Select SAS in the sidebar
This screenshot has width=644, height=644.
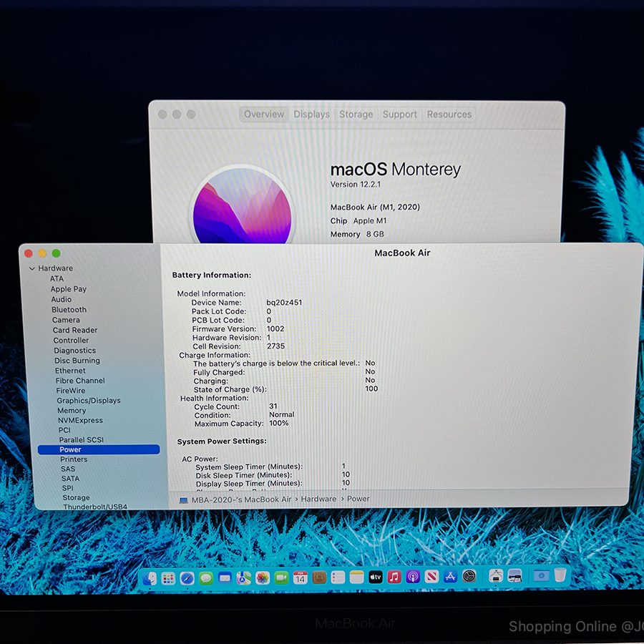[x=68, y=469]
